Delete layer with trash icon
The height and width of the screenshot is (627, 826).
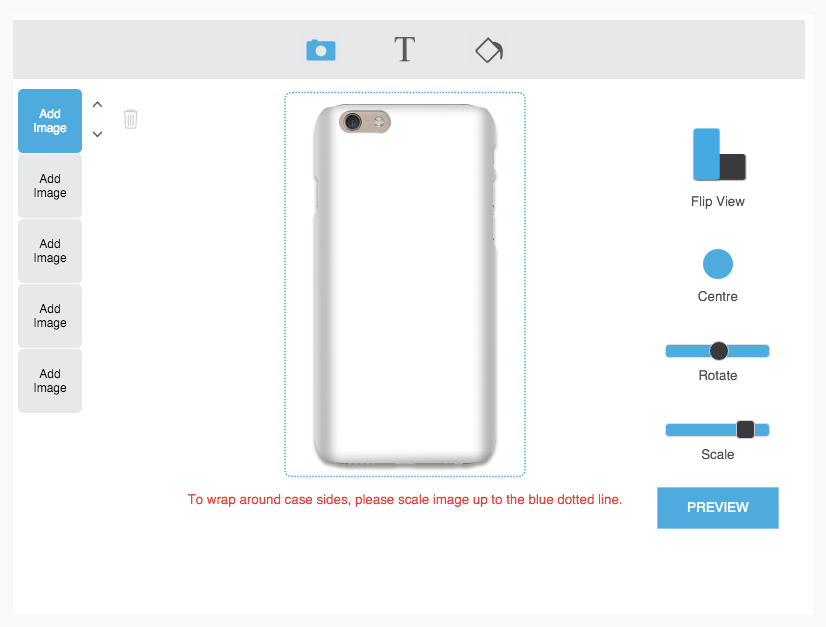coord(131,119)
